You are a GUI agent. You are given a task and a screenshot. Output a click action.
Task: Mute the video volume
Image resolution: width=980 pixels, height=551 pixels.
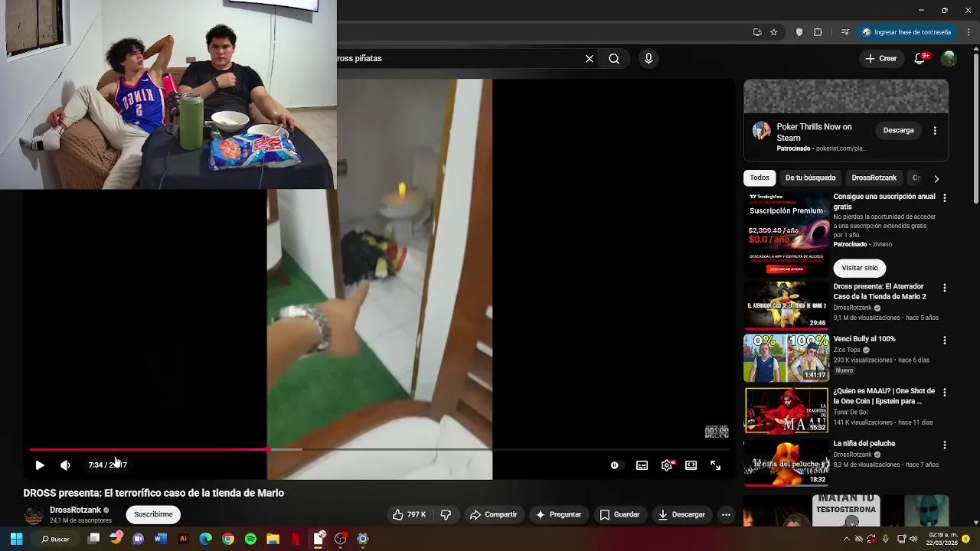65,465
